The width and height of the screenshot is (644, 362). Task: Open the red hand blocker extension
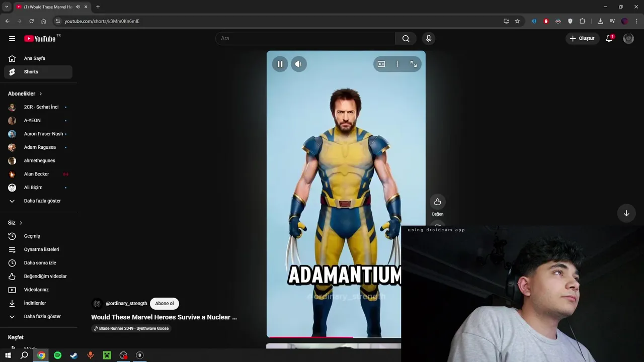coord(546,21)
